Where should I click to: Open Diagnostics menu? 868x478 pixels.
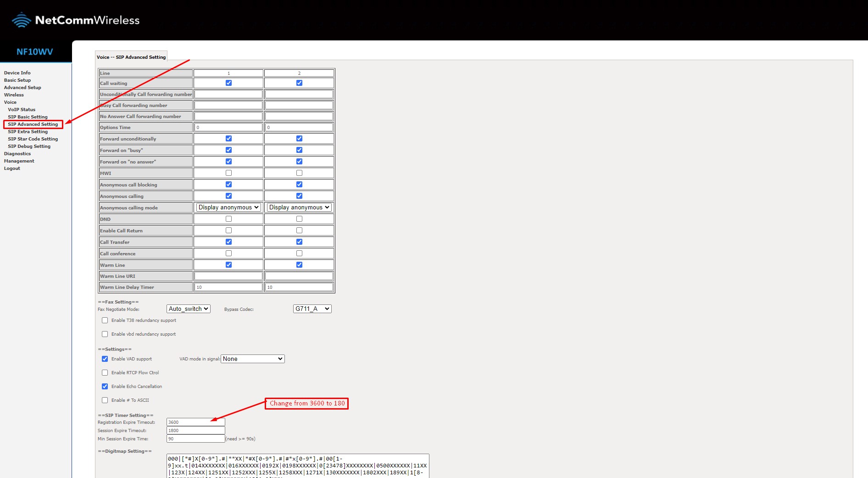[17, 153]
